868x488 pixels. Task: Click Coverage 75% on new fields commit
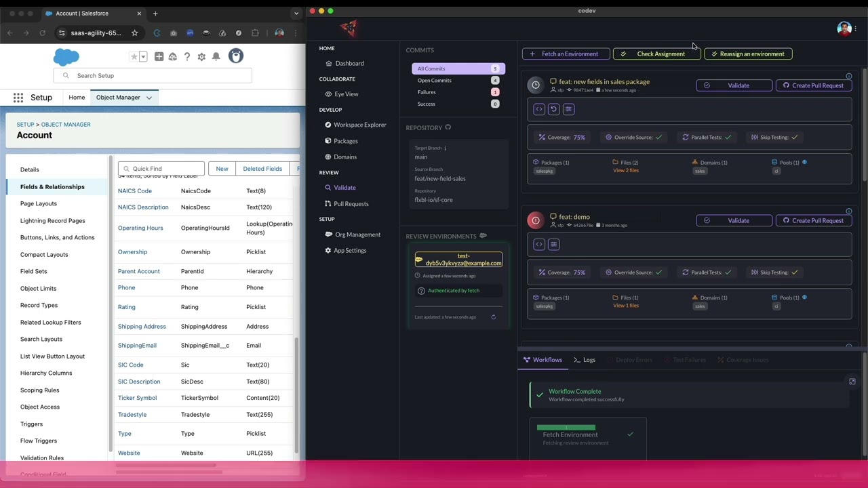point(562,138)
